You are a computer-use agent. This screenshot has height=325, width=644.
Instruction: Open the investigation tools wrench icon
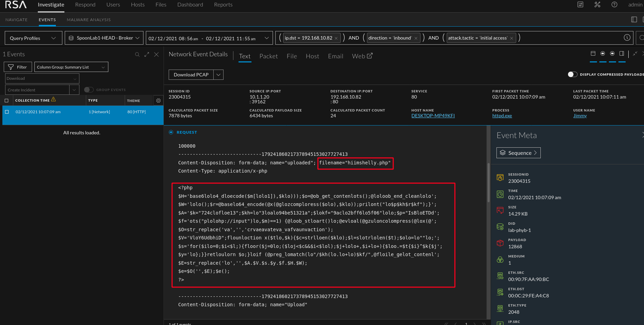click(x=597, y=4)
